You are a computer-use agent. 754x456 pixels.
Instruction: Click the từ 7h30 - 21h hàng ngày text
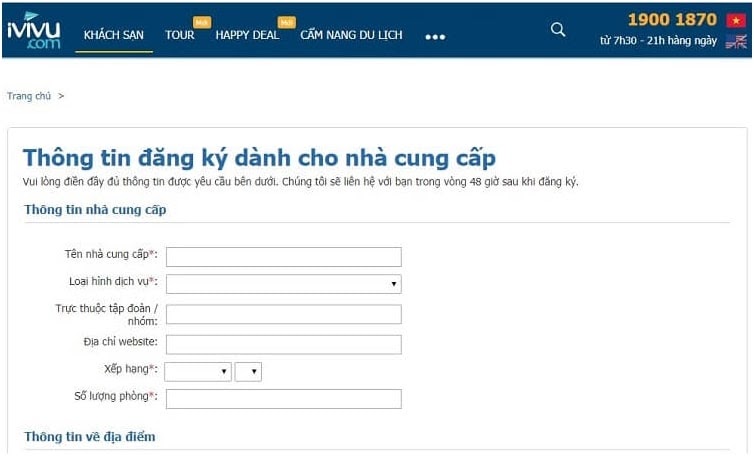(x=658, y=41)
